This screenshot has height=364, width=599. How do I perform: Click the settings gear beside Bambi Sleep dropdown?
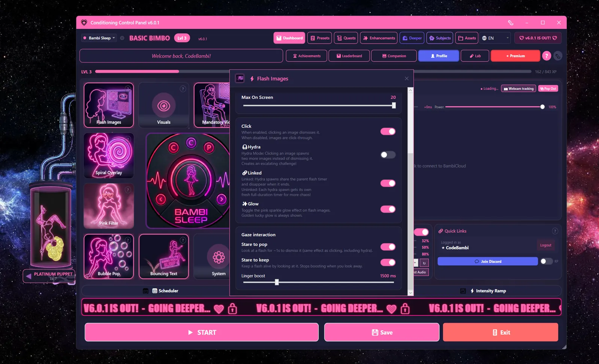coord(122,38)
